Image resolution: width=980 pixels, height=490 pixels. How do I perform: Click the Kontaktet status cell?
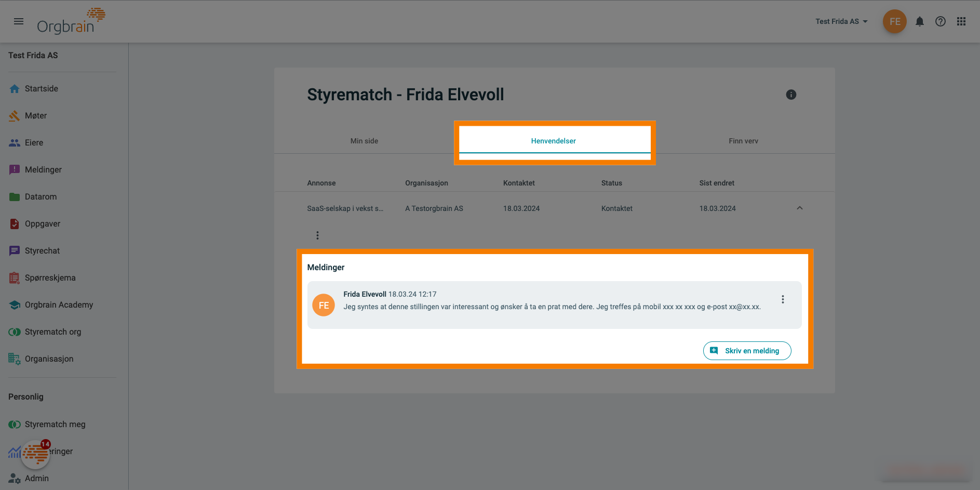(x=617, y=208)
